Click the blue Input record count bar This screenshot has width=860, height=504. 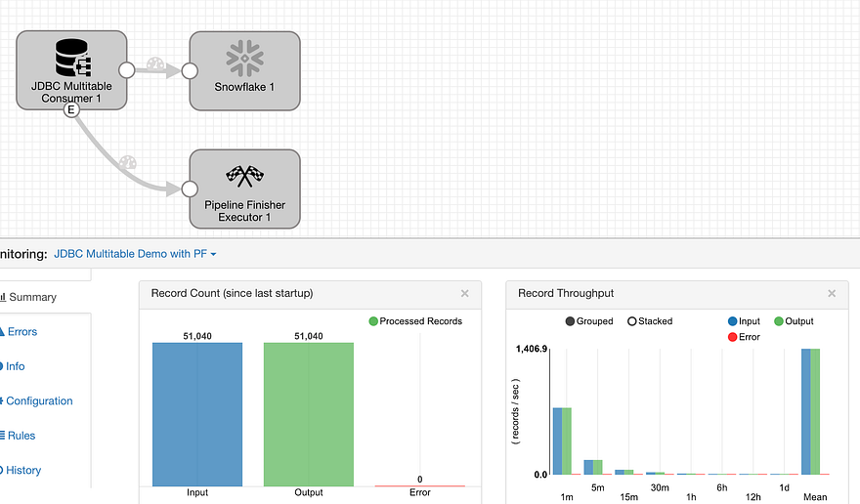point(197,414)
